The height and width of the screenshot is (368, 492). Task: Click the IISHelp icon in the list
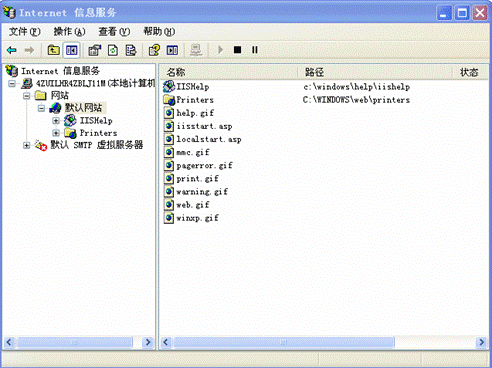[169, 87]
